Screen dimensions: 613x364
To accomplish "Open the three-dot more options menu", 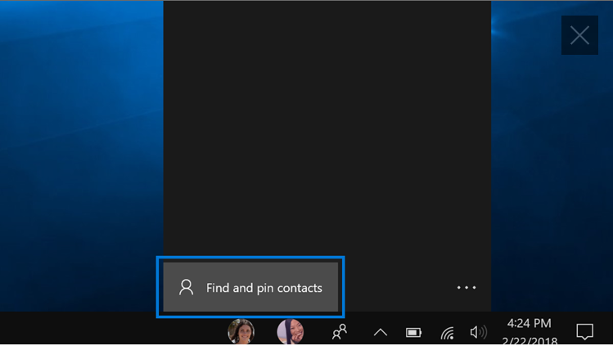I will pyautogui.click(x=467, y=287).
